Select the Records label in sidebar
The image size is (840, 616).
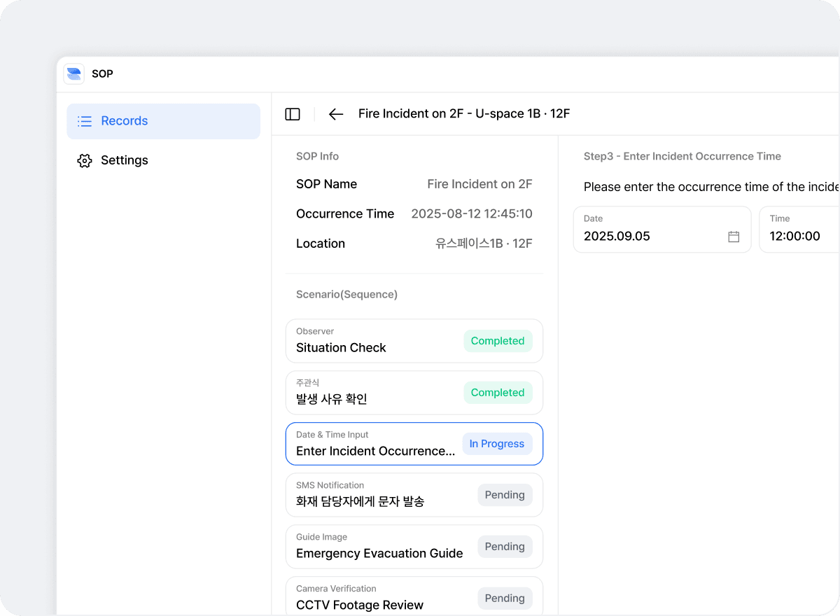point(125,121)
